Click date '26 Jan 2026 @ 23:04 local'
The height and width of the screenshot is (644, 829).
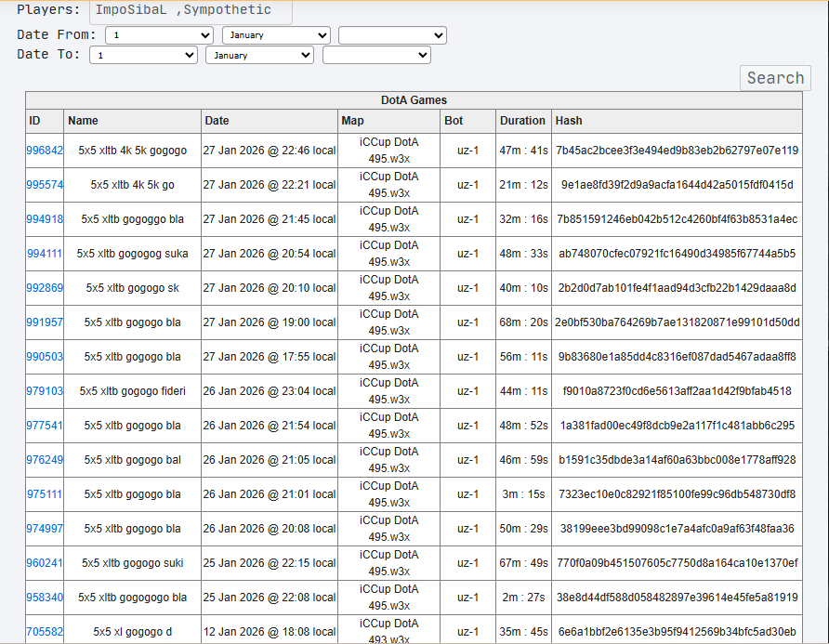click(270, 391)
